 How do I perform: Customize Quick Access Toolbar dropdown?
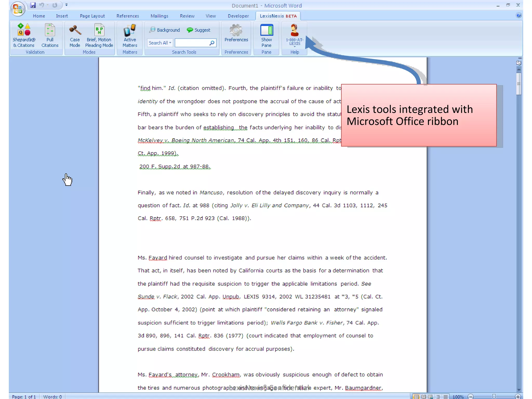pyautogui.click(x=66, y=5)
